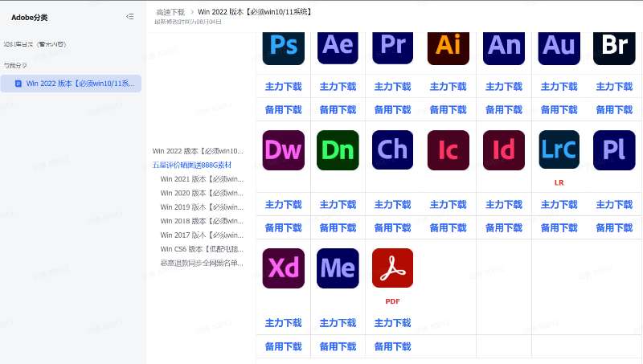This screenshot has height=364, width=643.
Task: Click the Premiere Pr icon
Action: 392,48
